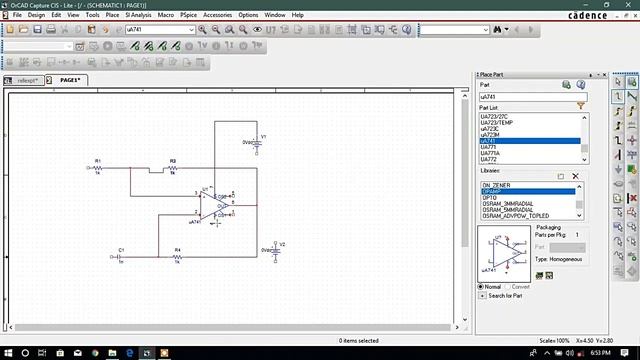
Task: Open the search text dropdown beside binoculars
Action: tap(485, 30)
